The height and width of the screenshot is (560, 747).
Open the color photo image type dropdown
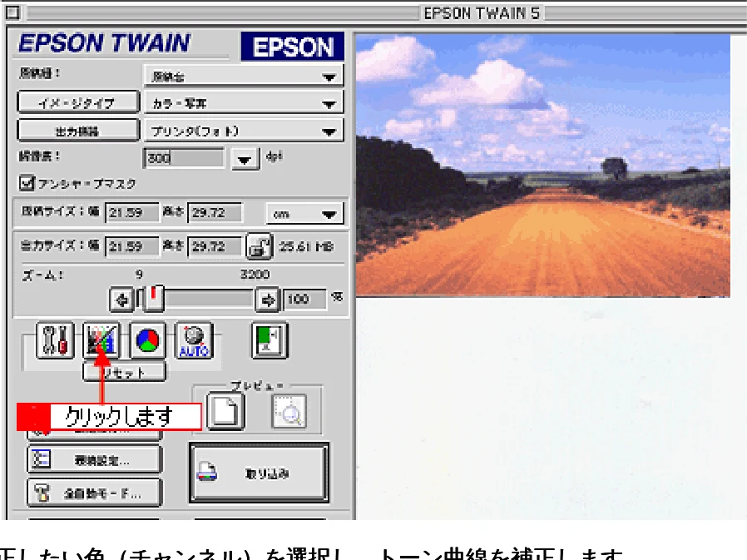(x=244, y=103)
